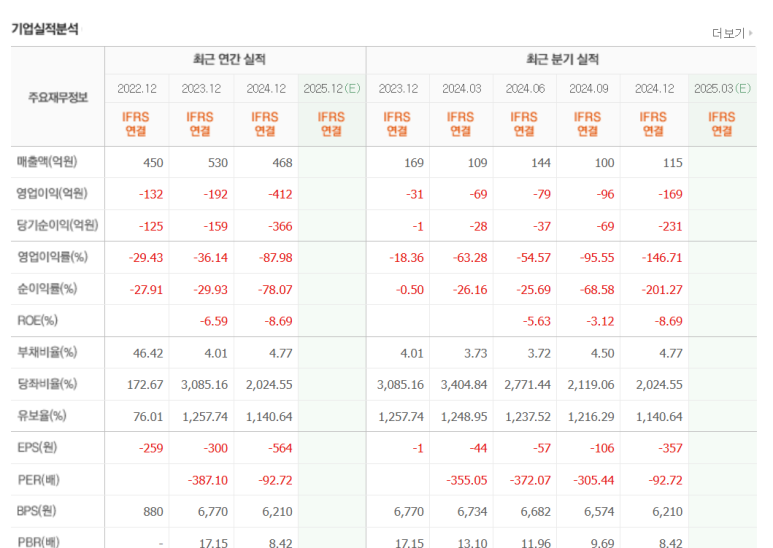Click the ROE value -5.63
This screenshot has height=548, width=773.
tap(536, 321)
